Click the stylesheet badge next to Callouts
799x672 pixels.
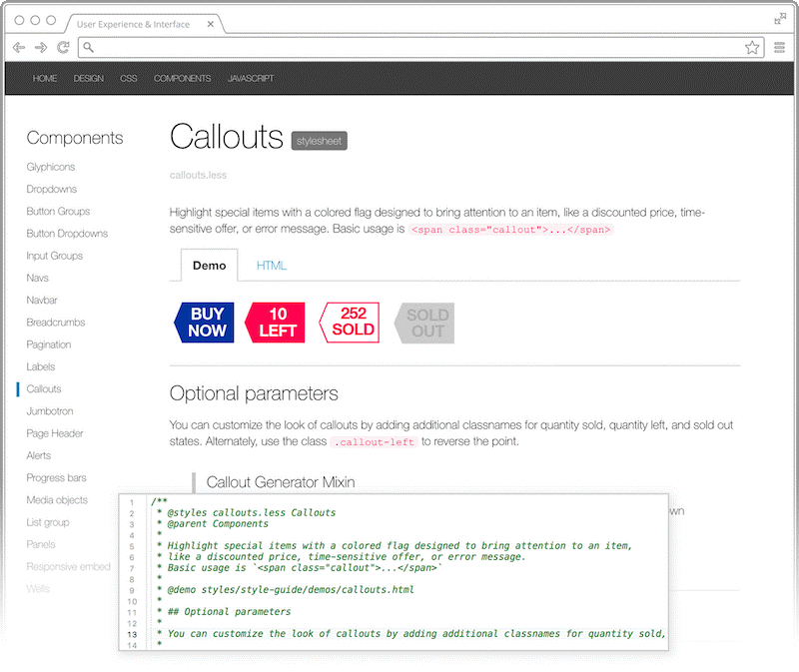click(319, 141)
